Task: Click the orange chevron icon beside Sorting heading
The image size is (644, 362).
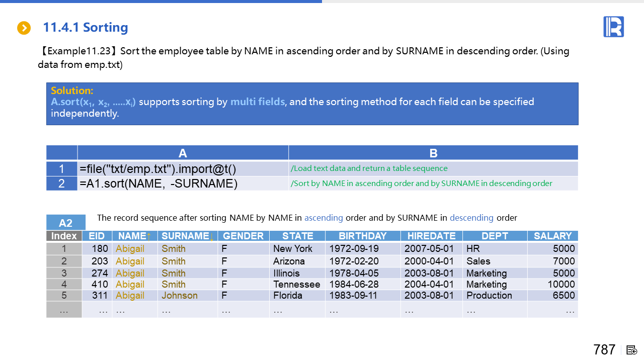Action: [x=24, y=28]
